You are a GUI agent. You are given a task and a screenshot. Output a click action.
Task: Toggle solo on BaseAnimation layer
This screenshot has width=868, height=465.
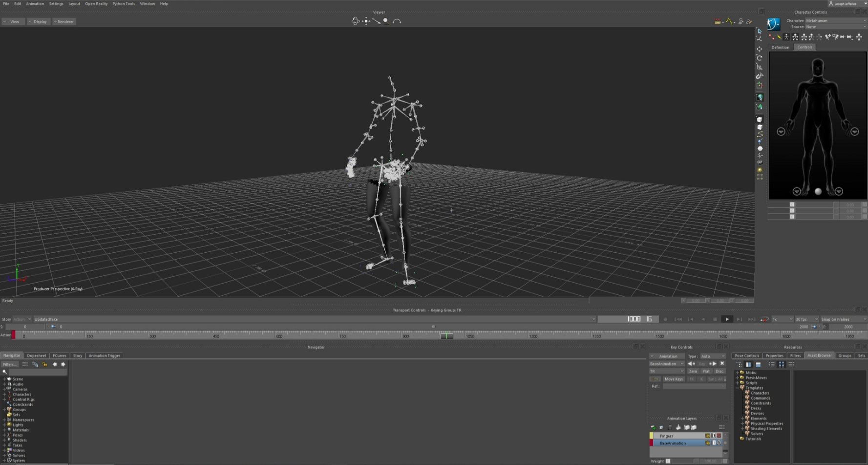[714, 443]
